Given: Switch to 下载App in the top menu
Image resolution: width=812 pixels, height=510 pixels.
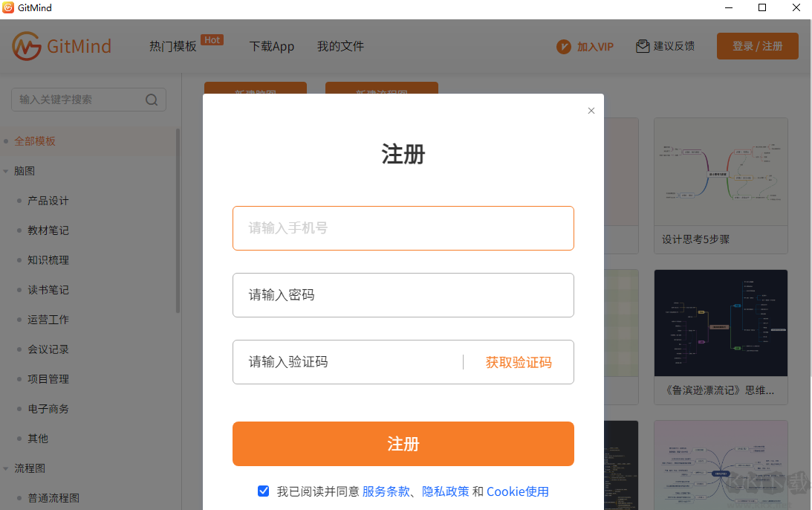Looking at the screenshot, I should point(272,46).
